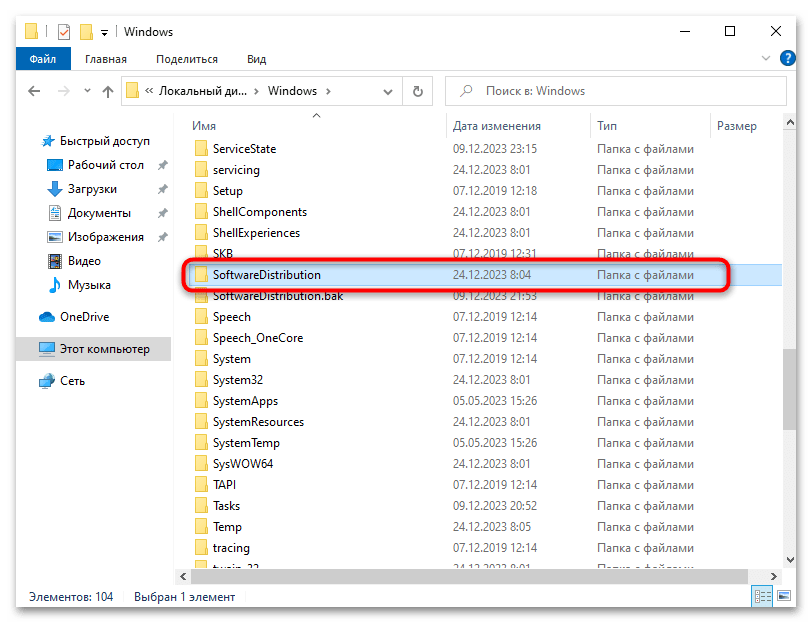
Task: Sort files by Дата изменения column
Action: [x=500, y=125]
